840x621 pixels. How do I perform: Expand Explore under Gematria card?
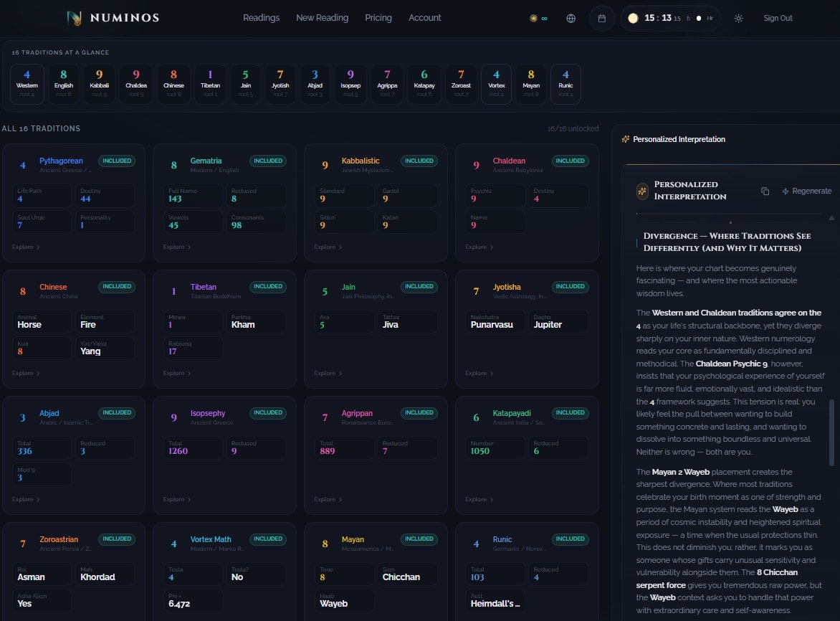pyautogui.click(x=177, y=247)
